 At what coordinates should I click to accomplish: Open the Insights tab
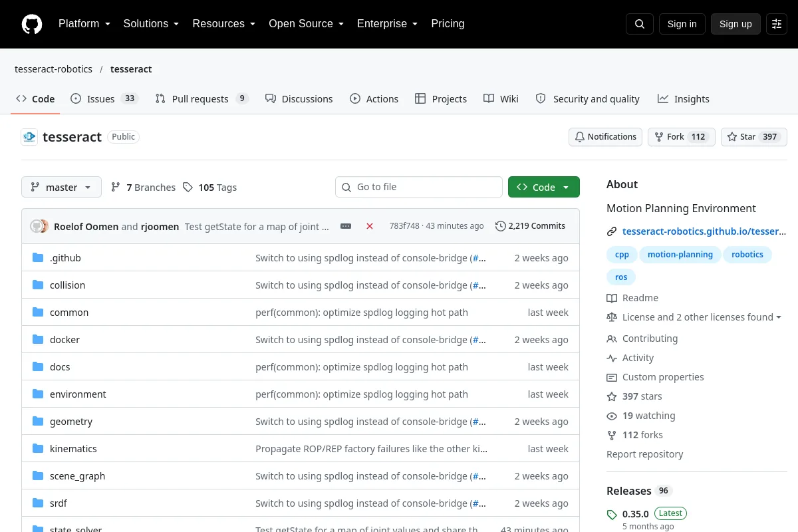[684, 99]
